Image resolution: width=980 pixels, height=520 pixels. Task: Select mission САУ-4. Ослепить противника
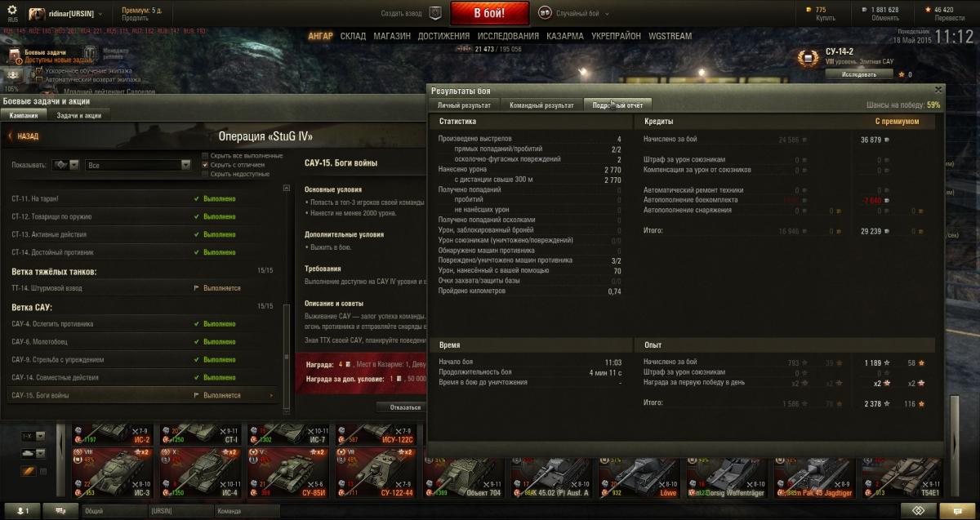(x=143, y=323)
